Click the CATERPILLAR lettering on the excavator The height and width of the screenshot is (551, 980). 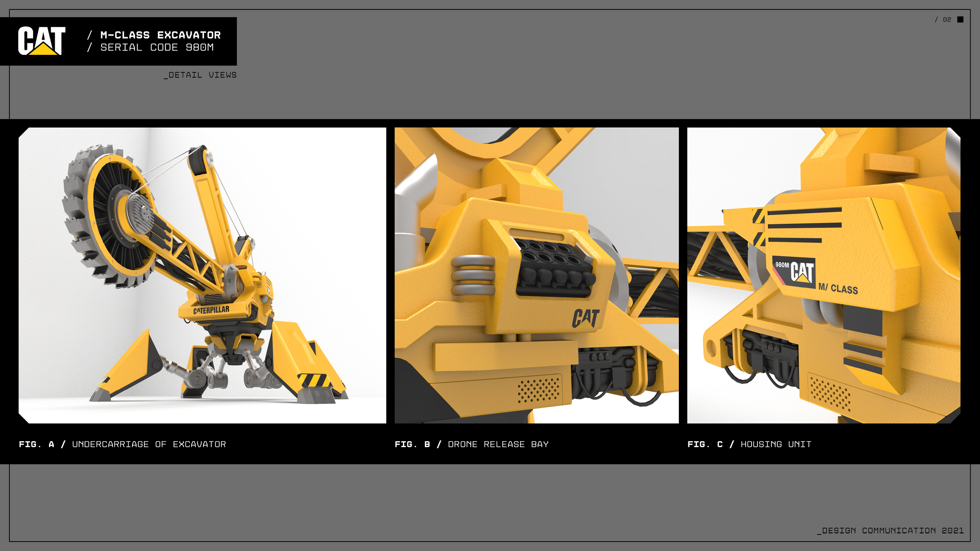(211, 310)
